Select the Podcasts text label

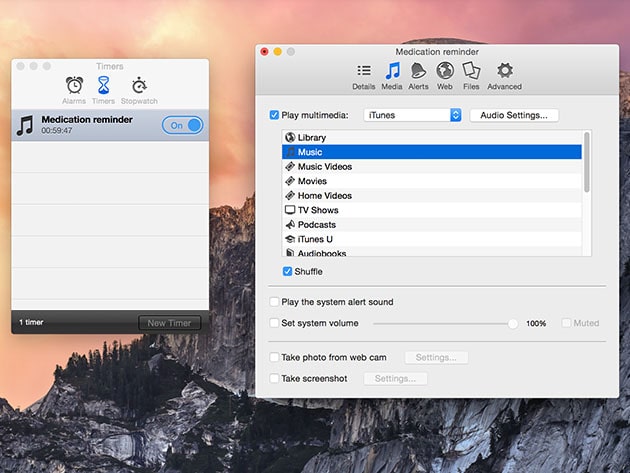(317, 224)
